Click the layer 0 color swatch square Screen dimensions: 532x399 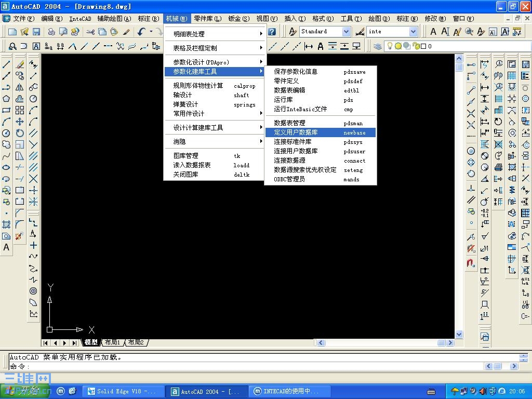click(423, 46)
